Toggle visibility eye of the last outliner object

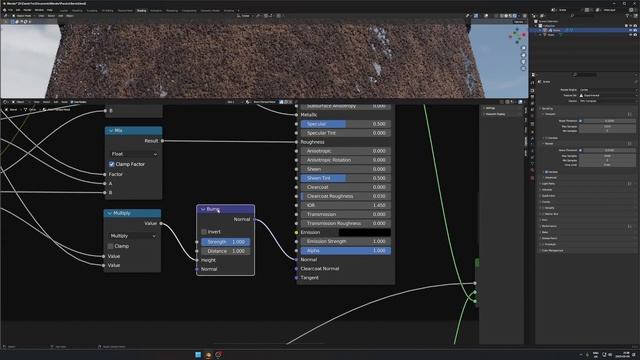click(x=631, y=35)
